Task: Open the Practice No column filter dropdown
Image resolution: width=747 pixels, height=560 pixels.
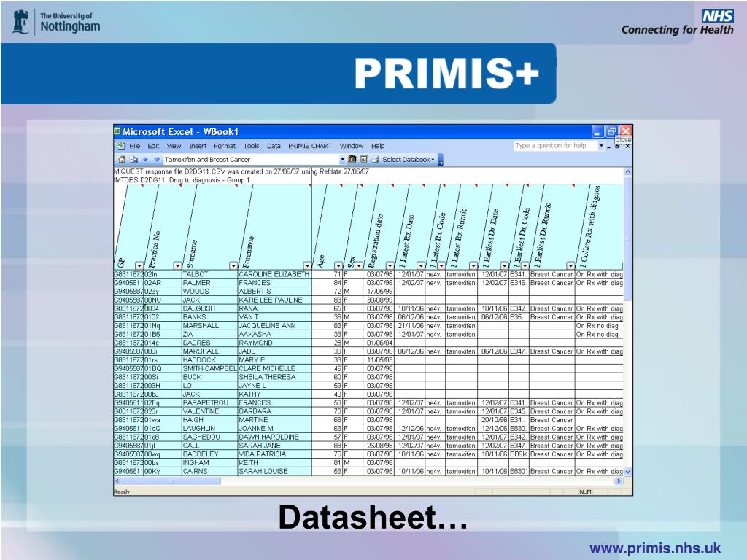Action: [178, 265]
